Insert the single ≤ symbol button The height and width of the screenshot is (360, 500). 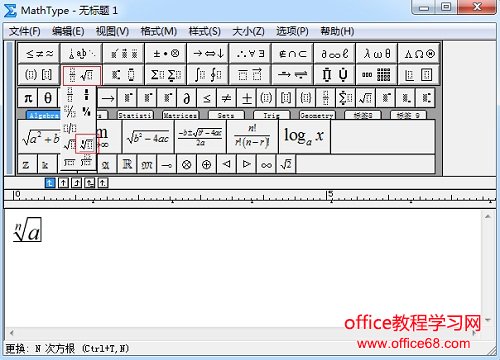(207, 98)
